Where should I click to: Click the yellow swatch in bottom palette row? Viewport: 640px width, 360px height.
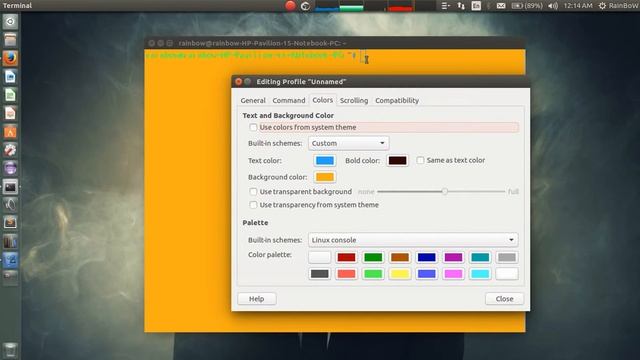[400, 273]
